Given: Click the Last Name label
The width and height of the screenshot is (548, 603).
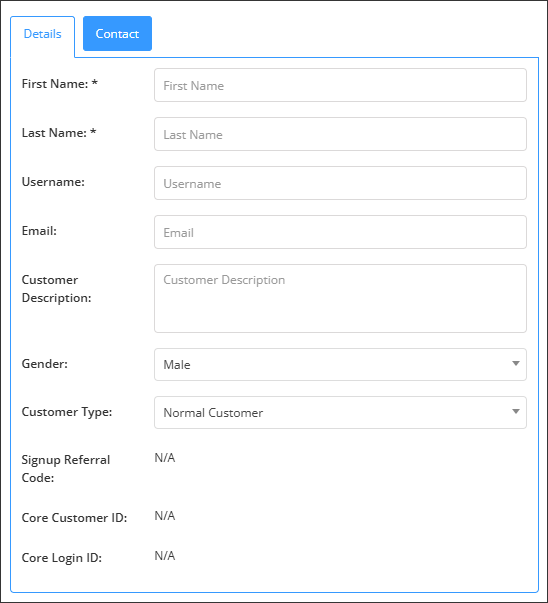Looking at the screenshot, I should click(x=59, y=133).
